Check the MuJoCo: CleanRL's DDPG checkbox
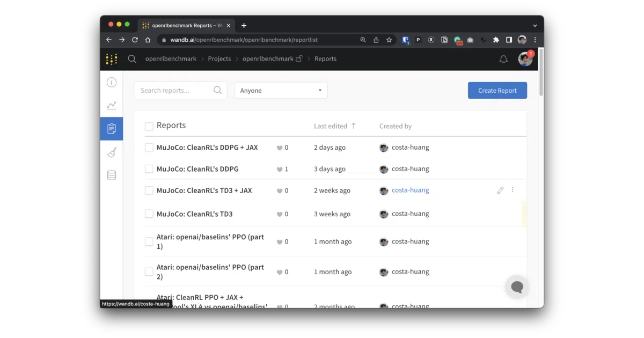The width and height of the screenshot is (644, 338). click(149, 169)
